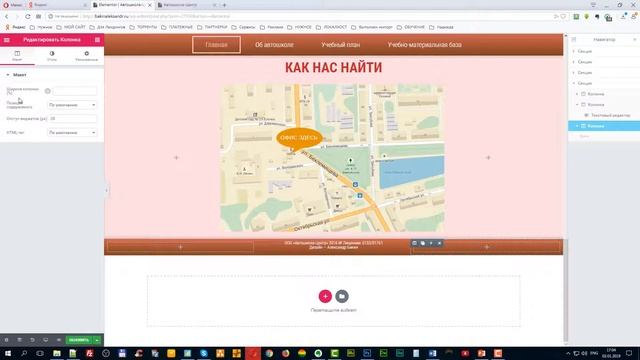640x360 pixels.
Task: Open a new browser tab with plus
Action: pos(224,5)
